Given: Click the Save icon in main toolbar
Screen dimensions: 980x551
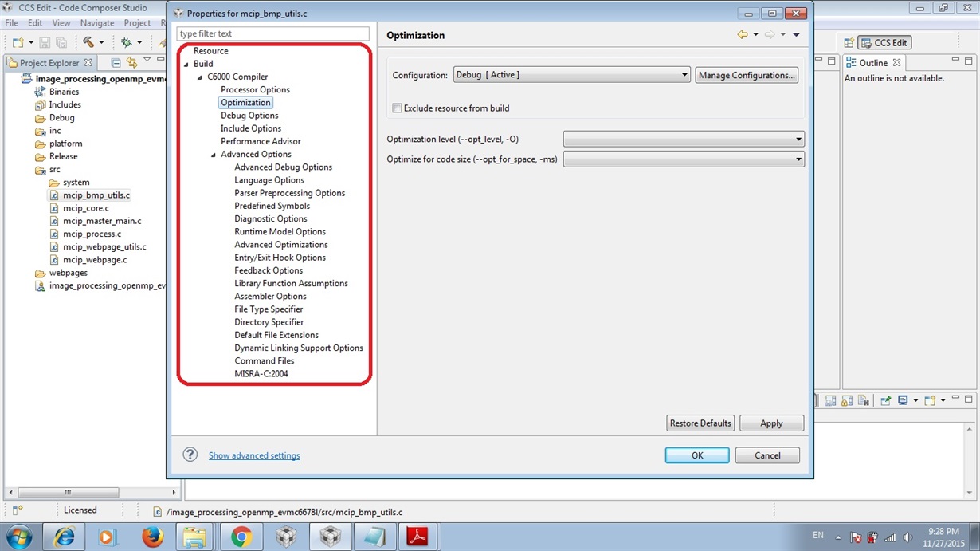Looking at the screenshot, I should pyautogui.click(x=45, y=42).
